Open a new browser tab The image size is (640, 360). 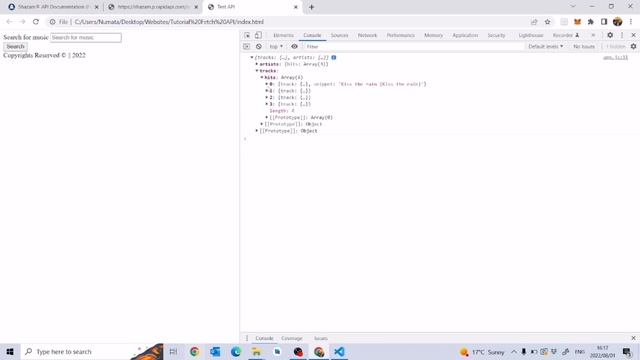[x=311, y=7]
